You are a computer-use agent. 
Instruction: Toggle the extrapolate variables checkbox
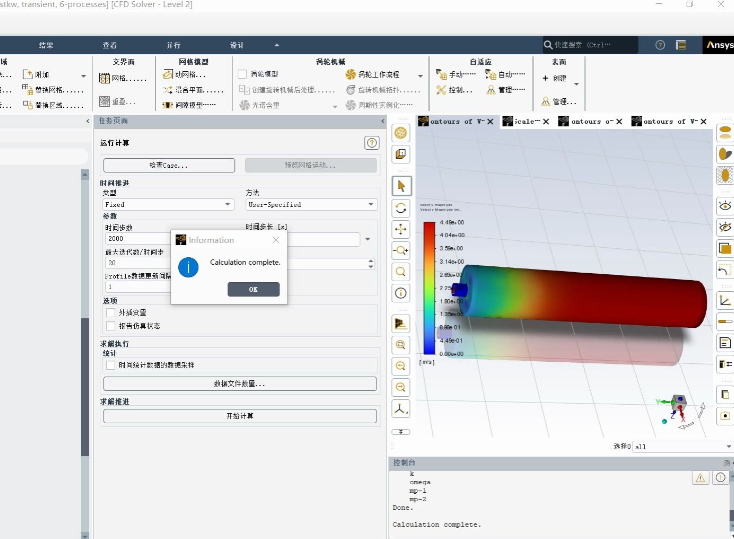tap(110, 312)
